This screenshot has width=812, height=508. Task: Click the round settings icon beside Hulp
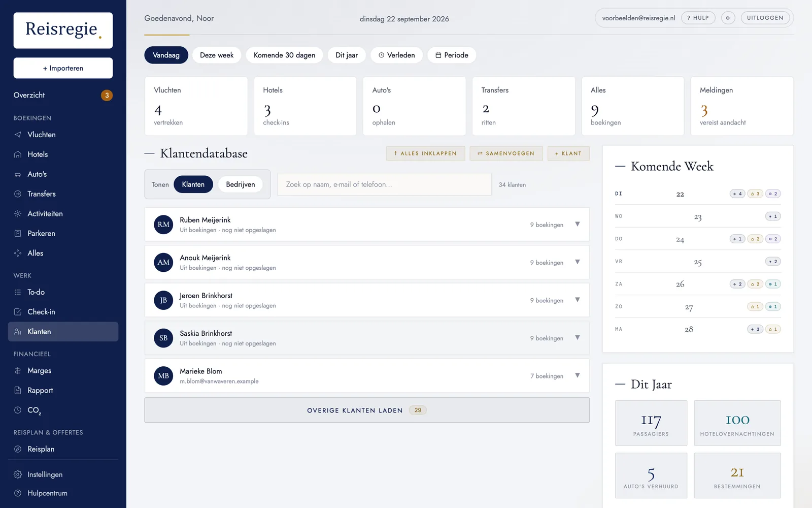point(728,18)
